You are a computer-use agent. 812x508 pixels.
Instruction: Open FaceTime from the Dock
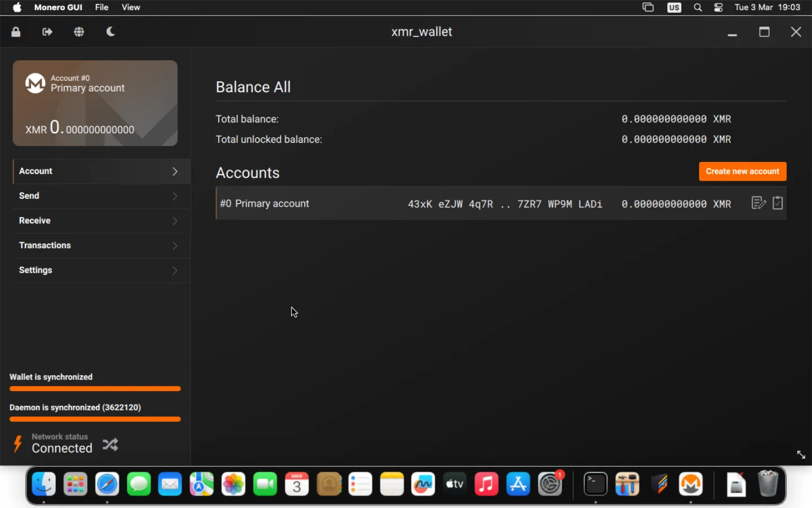(265, 484)
